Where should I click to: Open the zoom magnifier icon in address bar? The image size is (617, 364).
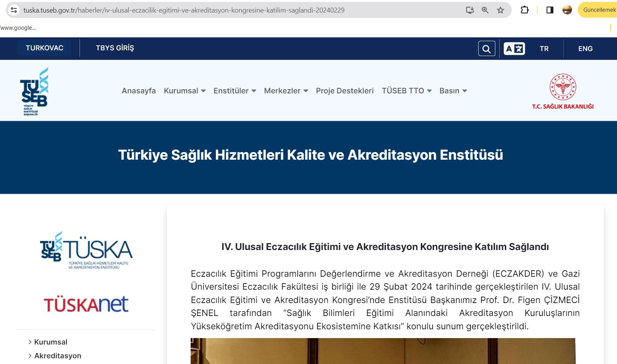tap(485, 10)
